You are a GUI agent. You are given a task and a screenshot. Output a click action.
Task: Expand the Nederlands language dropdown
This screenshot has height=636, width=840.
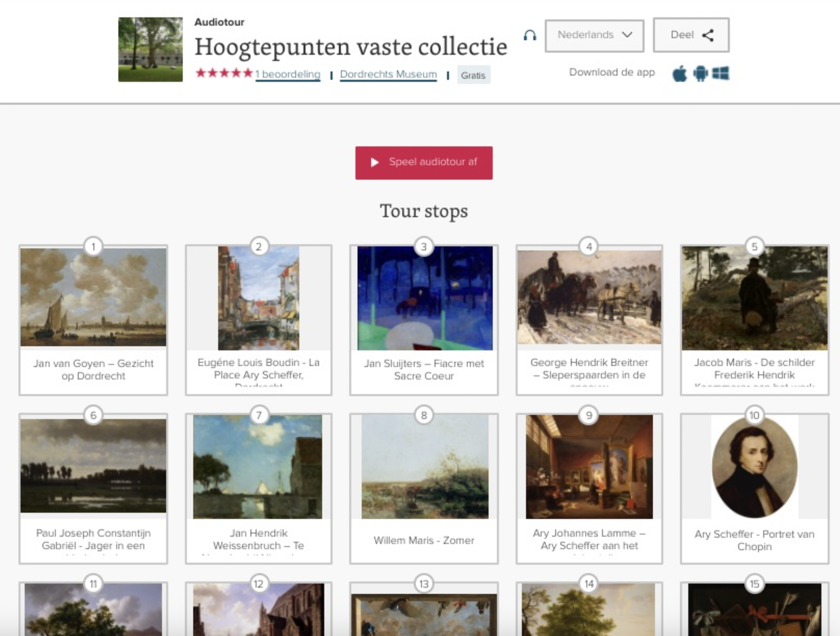[594, 35]
